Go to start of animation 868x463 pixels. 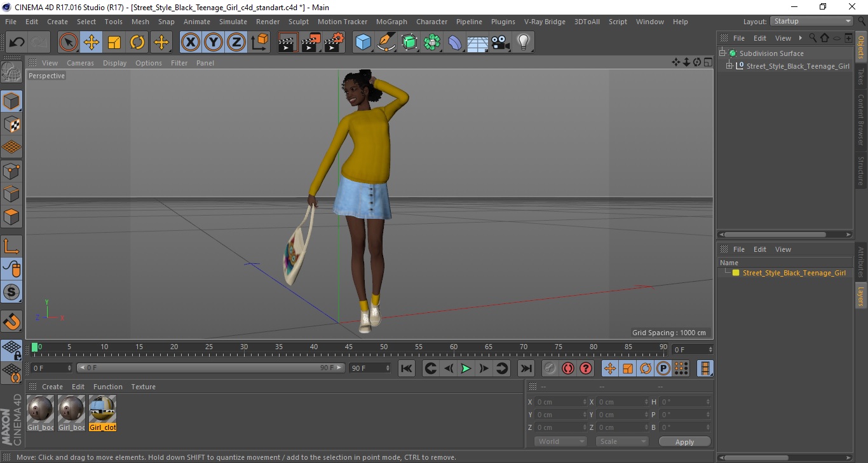point(407,368)
